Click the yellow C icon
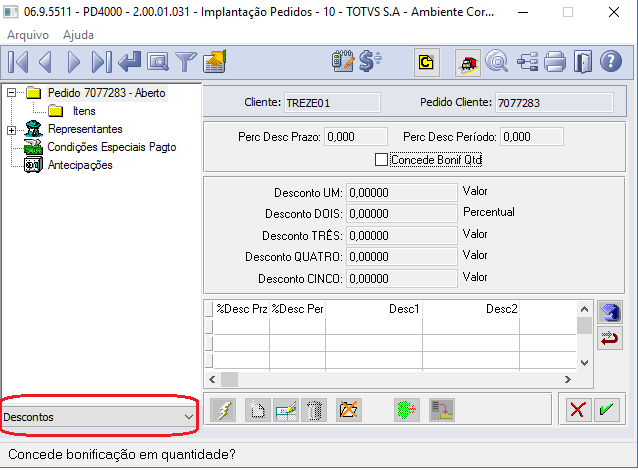Image resolution: width=638 pixels, height=470 pixels. point(426,62)
